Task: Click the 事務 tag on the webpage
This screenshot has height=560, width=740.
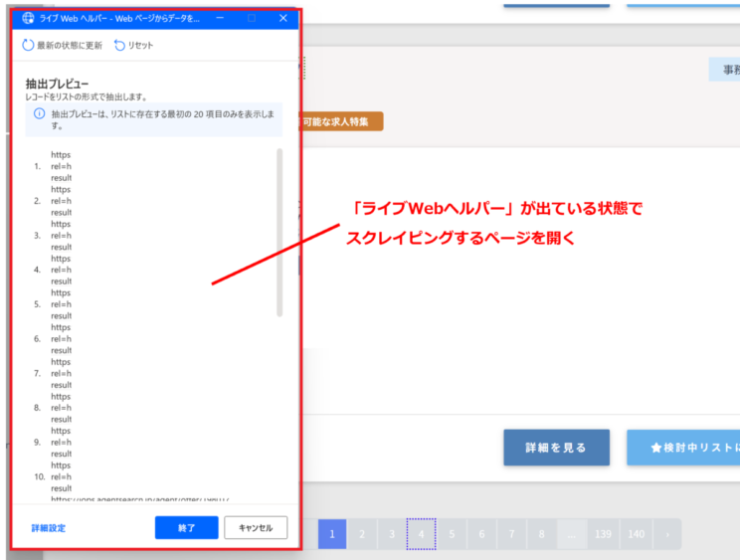Action: (725, 70)
